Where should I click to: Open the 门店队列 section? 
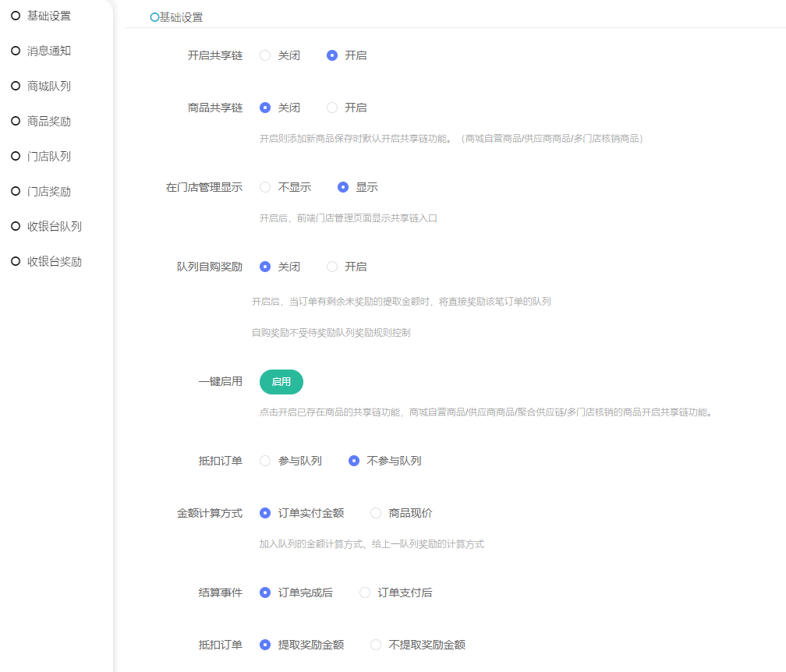(x=48, y=156)
